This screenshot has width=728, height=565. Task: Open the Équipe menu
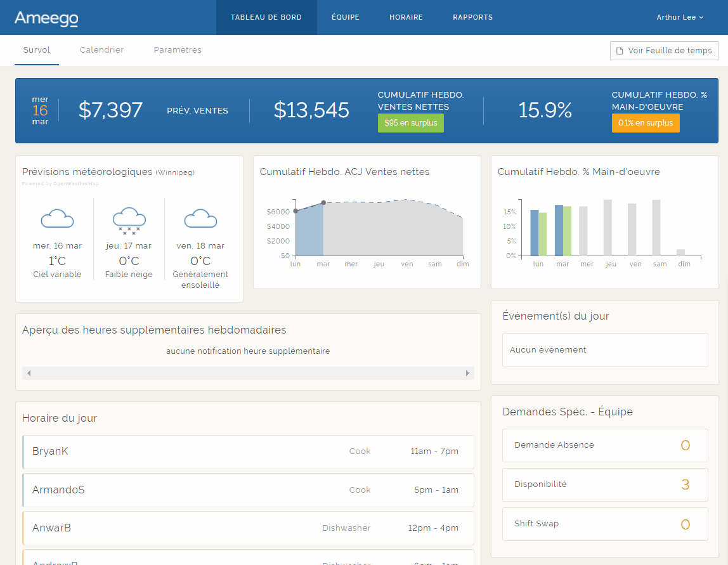tap(345, 18)
